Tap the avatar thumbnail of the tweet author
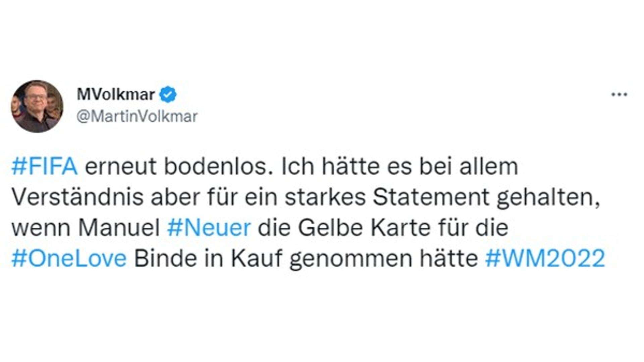Image resolution: width=644 pixels, height=362 pixels. [x=38, y=107]
